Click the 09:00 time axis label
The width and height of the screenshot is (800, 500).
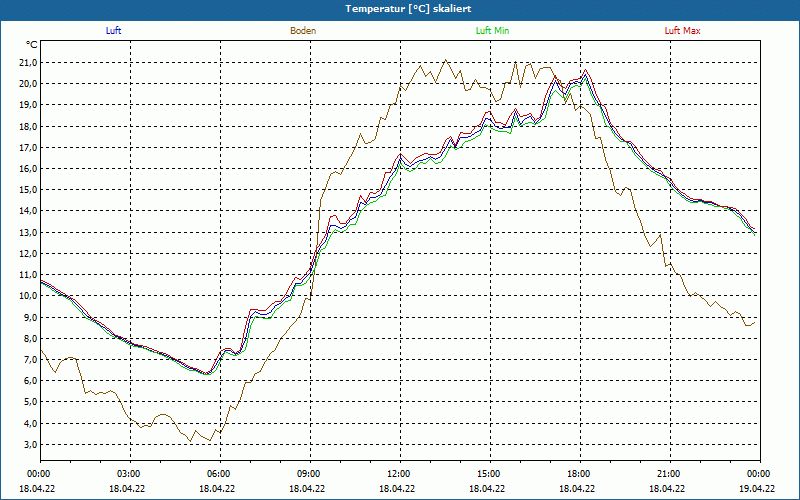click(311, 474)
